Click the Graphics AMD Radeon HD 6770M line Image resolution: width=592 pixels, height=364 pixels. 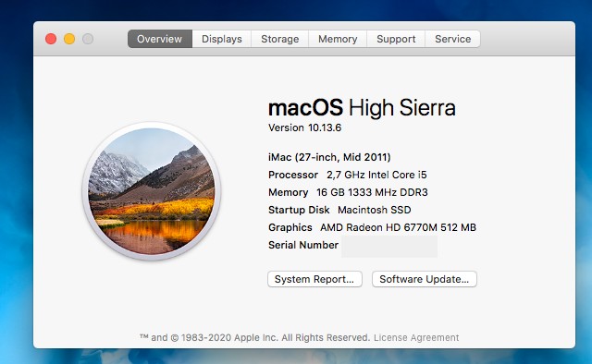372,227
